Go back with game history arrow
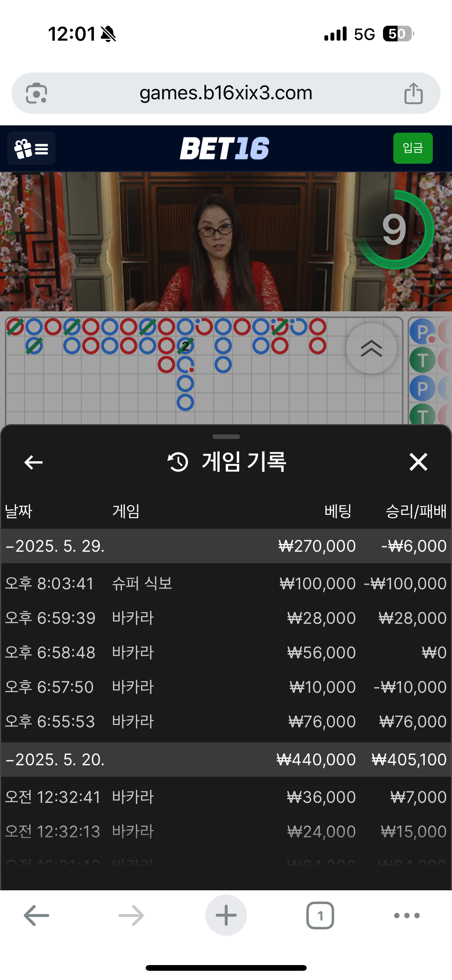The width and height of the screenshot is (452, 980). pos(33,462)
